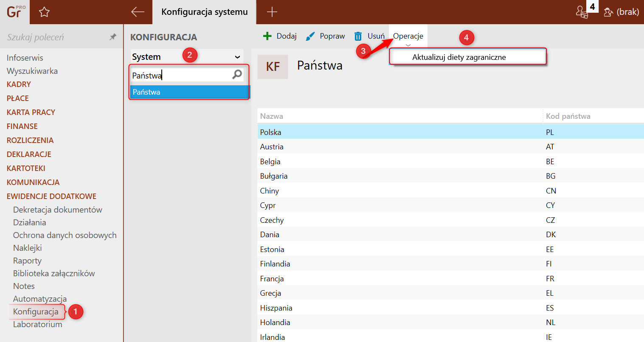Image resolution: width=644 pixels, height=342 pixels.
Task: Open the Operacje menu
Action: [x=408, y=36]
